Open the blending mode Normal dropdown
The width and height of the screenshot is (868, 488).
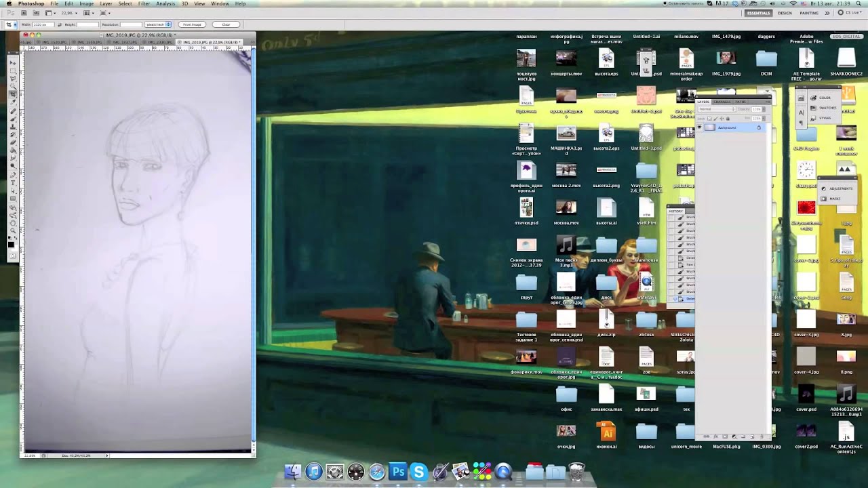point(716,109)
